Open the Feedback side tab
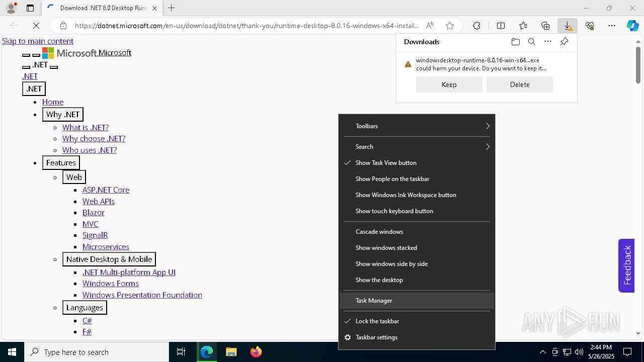The width and height of the screenshot is (644, 362). coord(626,265)
